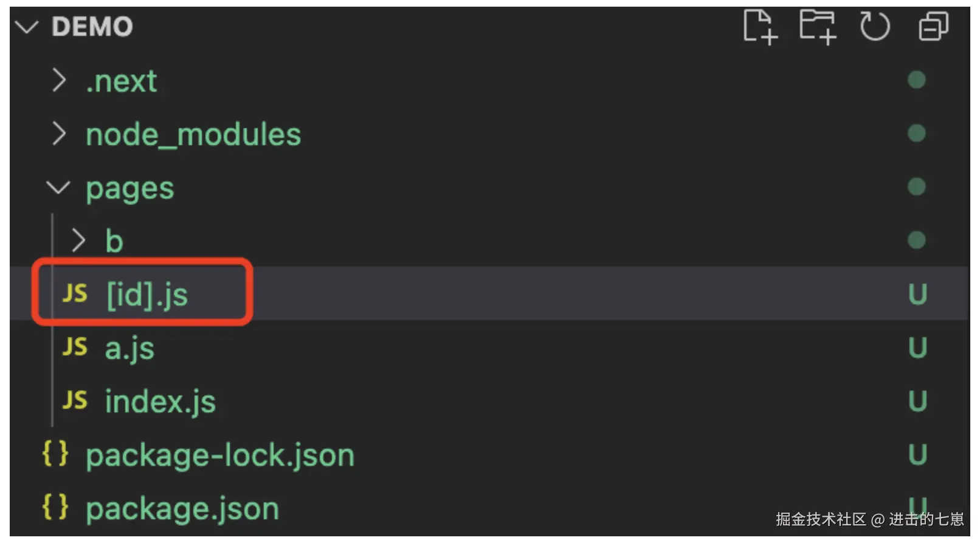
Task: Collapse all folders in explorer
Action: pos(933,27)
